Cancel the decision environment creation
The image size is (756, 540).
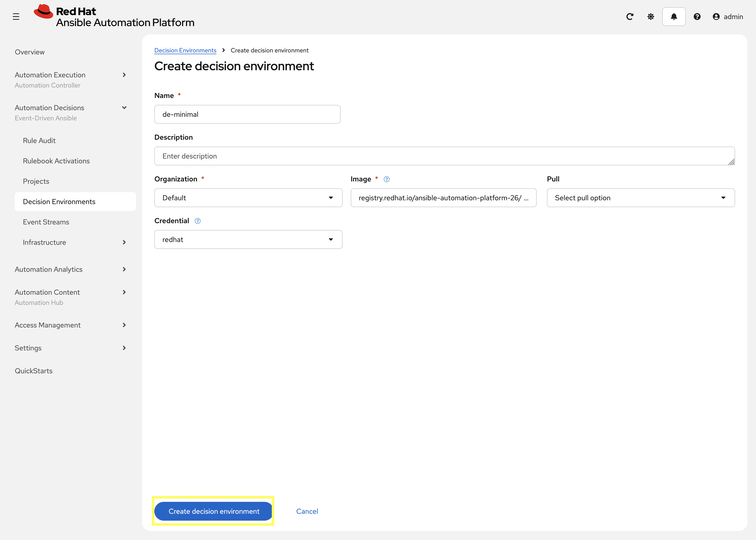[307, 511]
